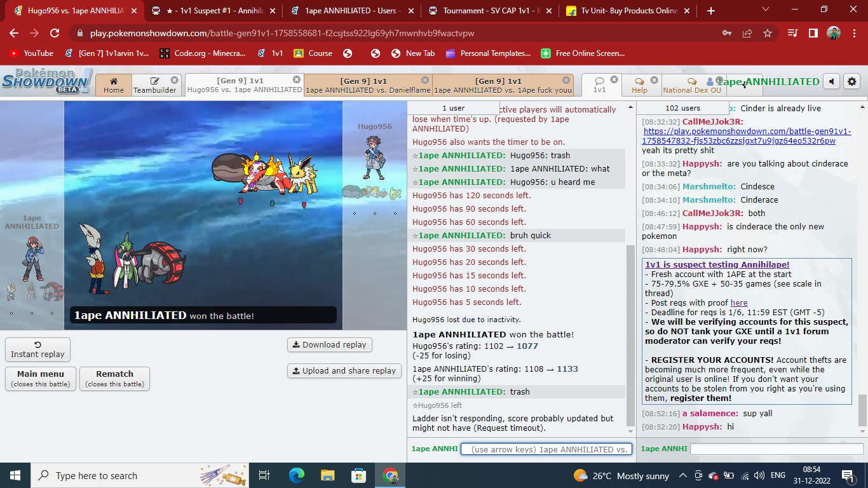Click the Instant replay button
Screen dimensions: 868x488
(37, 349)
